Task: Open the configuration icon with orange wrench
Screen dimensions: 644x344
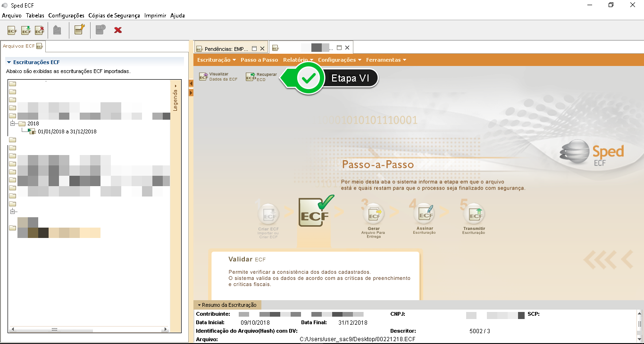Action: click(79, 30)
